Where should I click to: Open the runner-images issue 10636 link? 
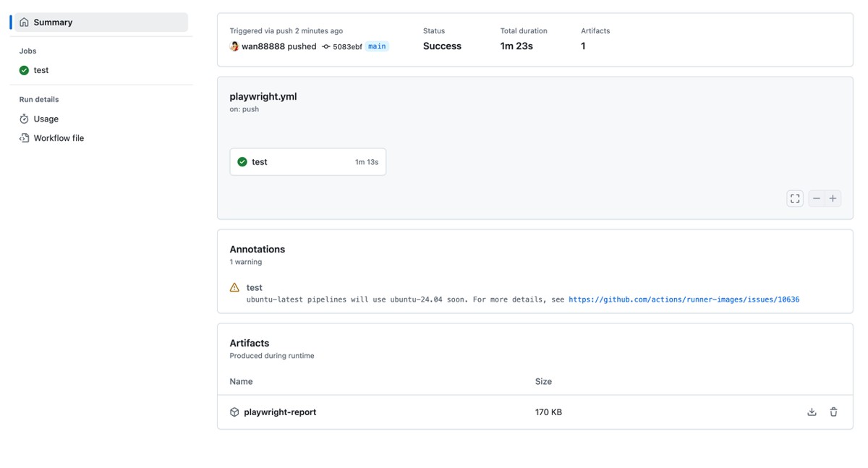pyautogui.click(x=684, y=299)
